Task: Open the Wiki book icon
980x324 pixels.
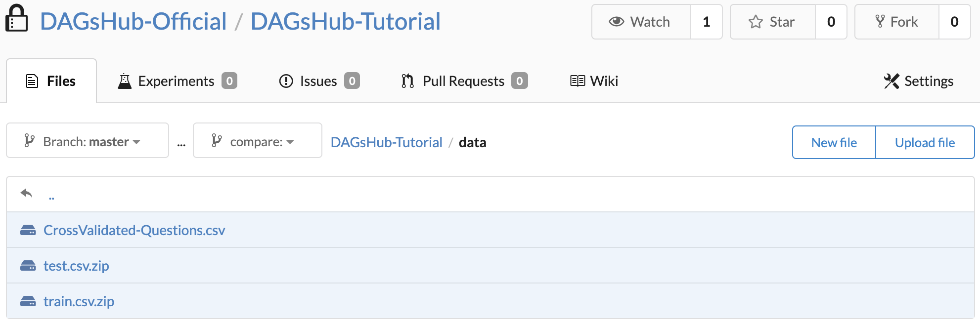Action: coord(578,81)
